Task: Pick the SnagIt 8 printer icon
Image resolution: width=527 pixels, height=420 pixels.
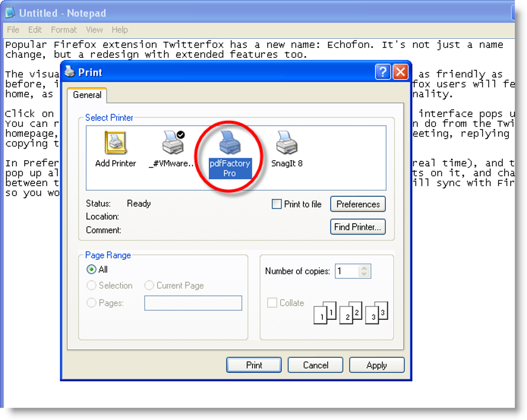Action: [x=287, y=143]
